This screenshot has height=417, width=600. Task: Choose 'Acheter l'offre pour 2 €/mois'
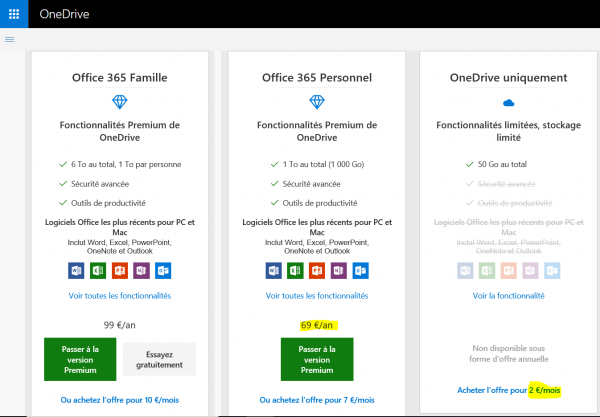tap(509, 390)
